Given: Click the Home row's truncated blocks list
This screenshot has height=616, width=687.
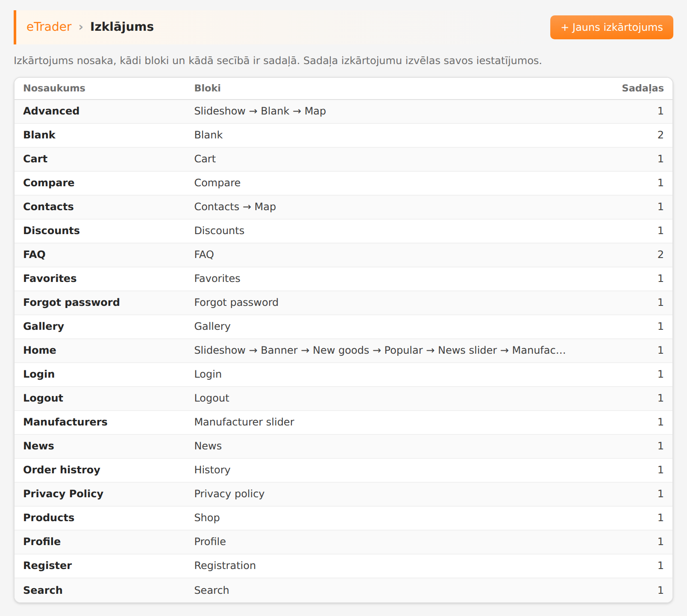Looking at the screenshot, I should point(380,350).
